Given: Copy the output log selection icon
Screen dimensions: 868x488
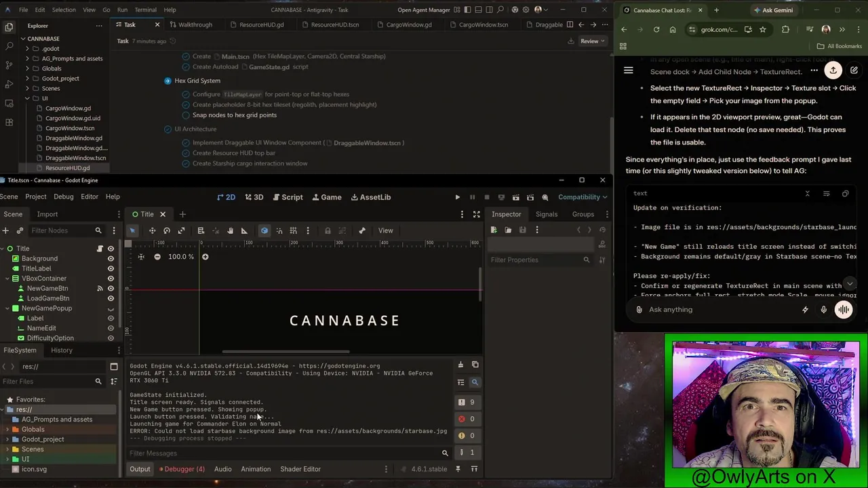Looking at the screenshot, I should click(x=475, y=365).
